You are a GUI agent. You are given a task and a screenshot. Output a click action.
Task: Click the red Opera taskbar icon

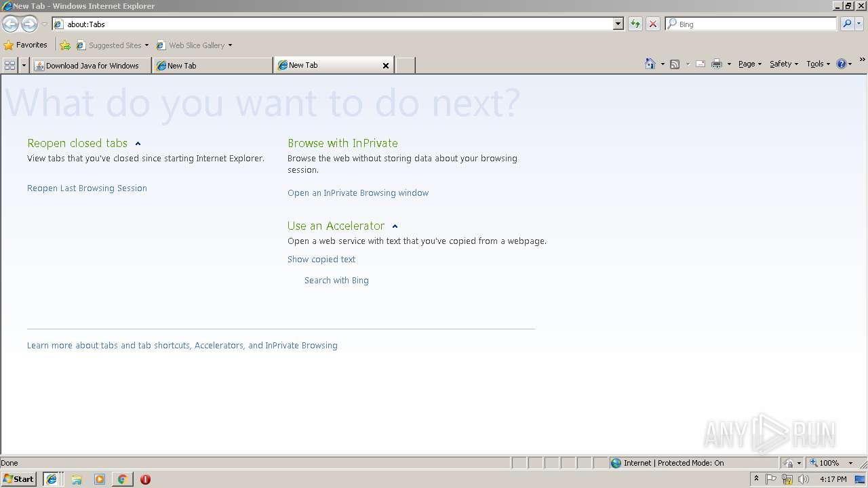[x=145, y=479]
